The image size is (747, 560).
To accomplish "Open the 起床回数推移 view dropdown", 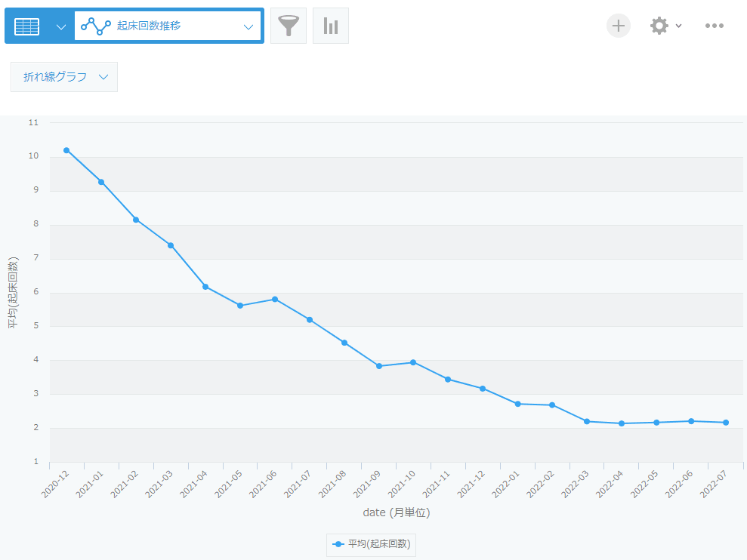I will pos(248,26).
